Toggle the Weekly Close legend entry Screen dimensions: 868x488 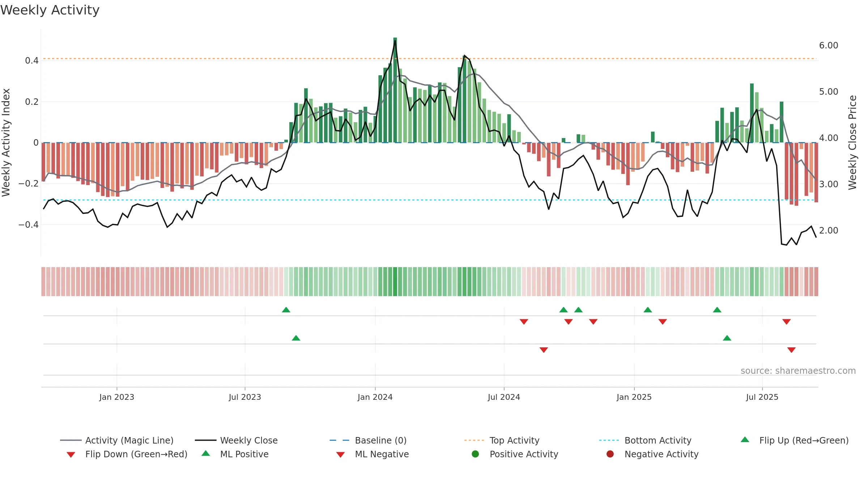point(236,440)
